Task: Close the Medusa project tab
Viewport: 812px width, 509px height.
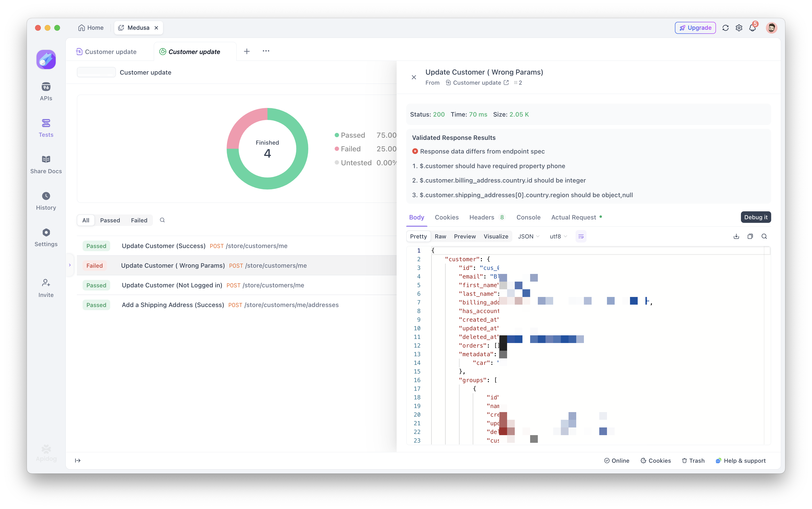Action: pos(156,28)
